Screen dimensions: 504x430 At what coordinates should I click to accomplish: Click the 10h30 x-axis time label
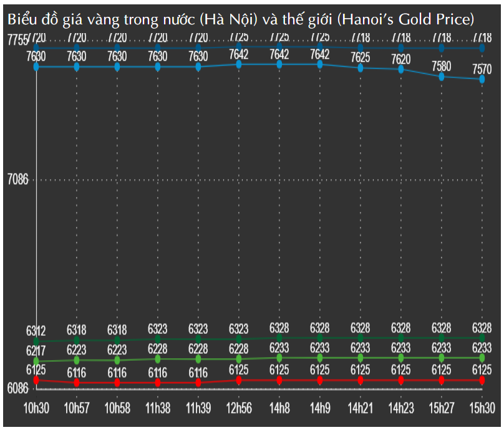point(36,408)
